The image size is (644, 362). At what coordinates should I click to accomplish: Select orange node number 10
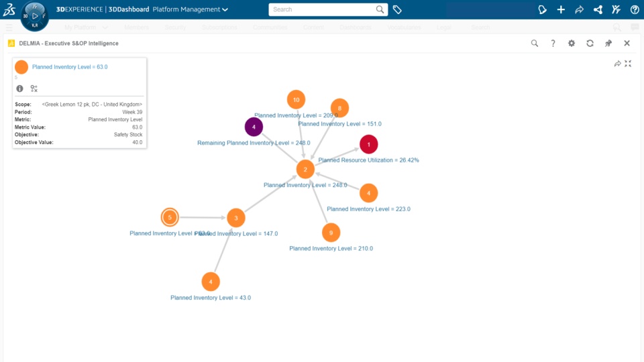tap(296, 99)
